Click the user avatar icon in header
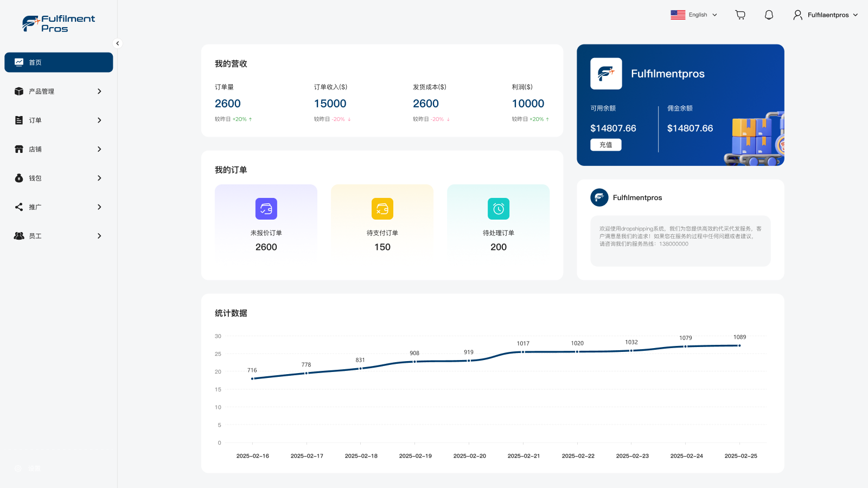The width and height of the screenshot is (868, 488). [x=797, y=15]
